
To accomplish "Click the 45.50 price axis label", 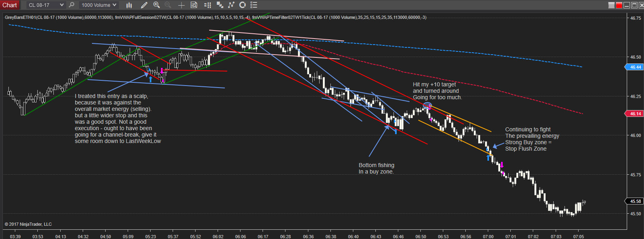I will click(x=636, y=214).
